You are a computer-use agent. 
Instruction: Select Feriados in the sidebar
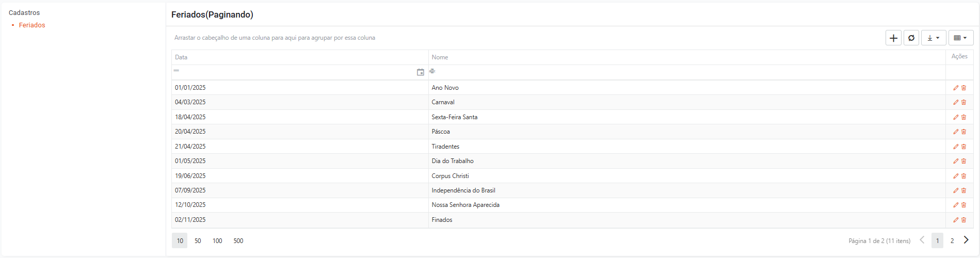[32, 25]
